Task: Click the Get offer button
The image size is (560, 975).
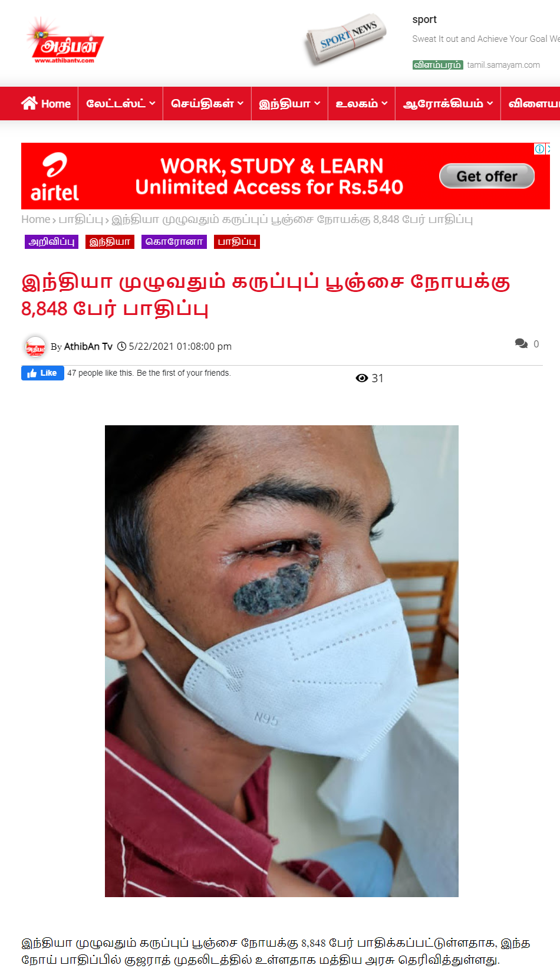Action: [x=487, y=176]
